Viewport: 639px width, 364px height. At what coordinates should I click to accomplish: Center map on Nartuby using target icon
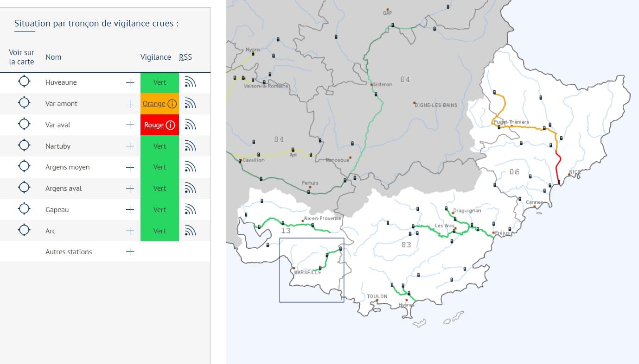click(24, 146)
